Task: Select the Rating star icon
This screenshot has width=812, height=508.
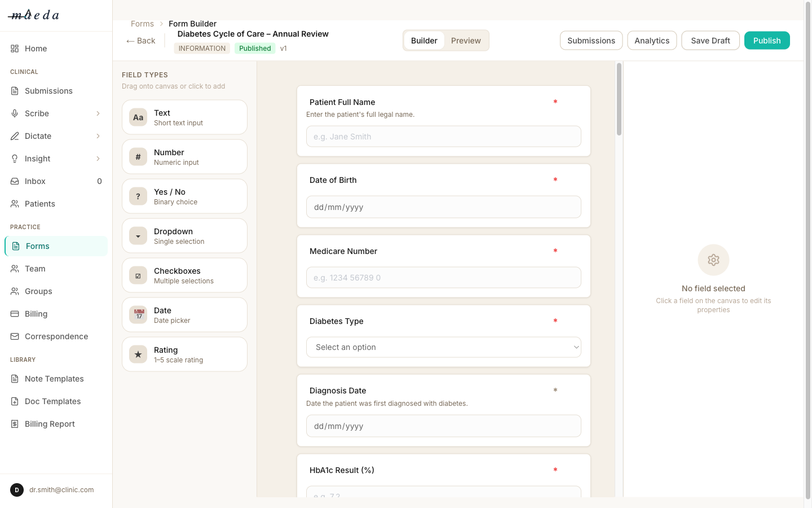Action: [x=138, y=354]
